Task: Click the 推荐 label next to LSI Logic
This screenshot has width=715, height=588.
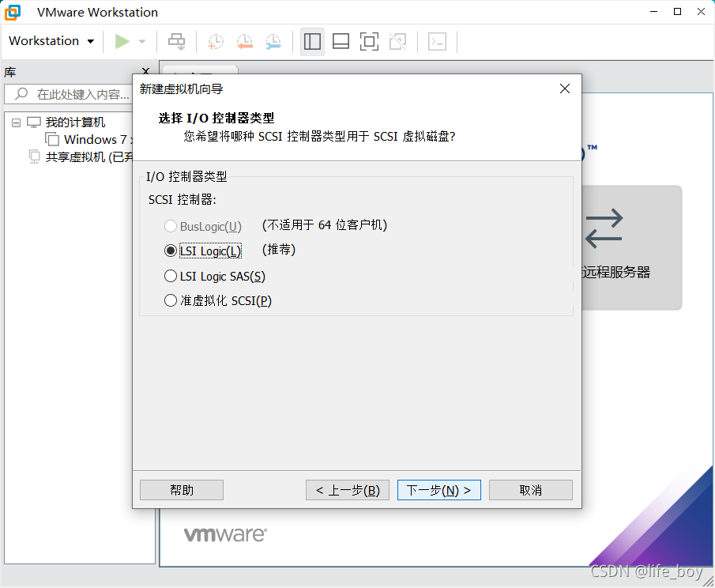Action: 279,250
